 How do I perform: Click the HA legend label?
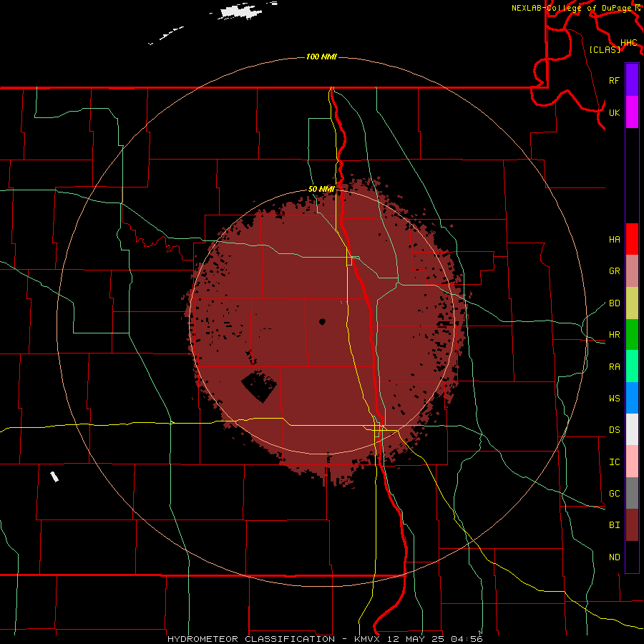coord(614,239)
